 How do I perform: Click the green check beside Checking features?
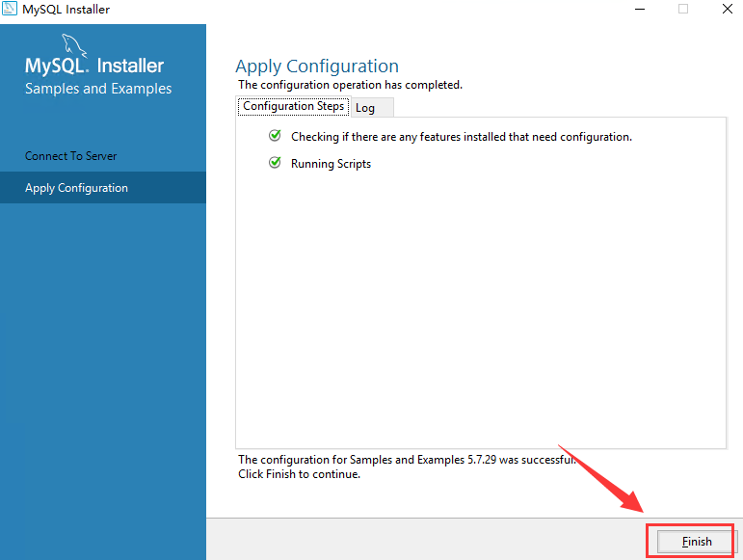pos(275,136)
